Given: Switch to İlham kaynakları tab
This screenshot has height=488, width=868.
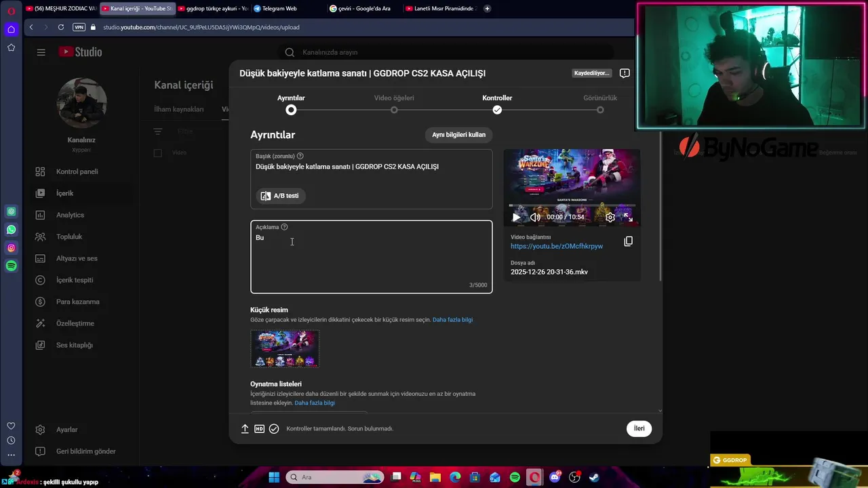Looking at the screenshot, I should [179, 109].
